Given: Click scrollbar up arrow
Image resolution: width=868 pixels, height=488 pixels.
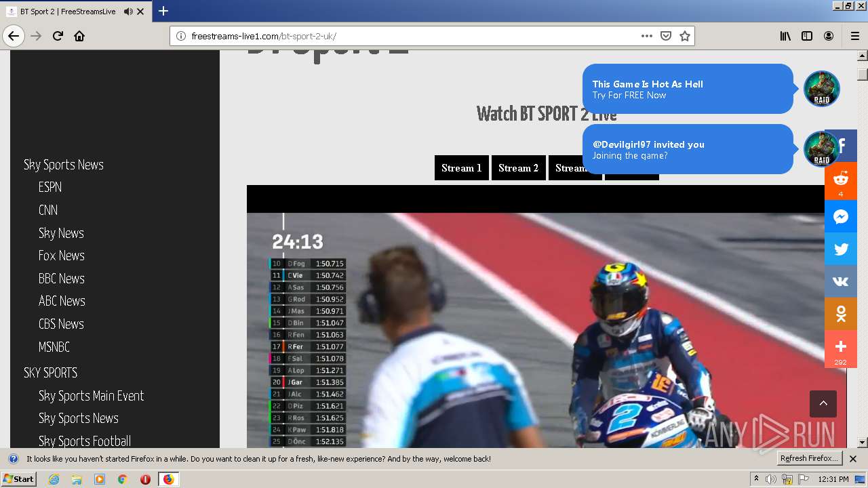Looking at the screenshot, I should pyautogui.click(x=863, y=56).
